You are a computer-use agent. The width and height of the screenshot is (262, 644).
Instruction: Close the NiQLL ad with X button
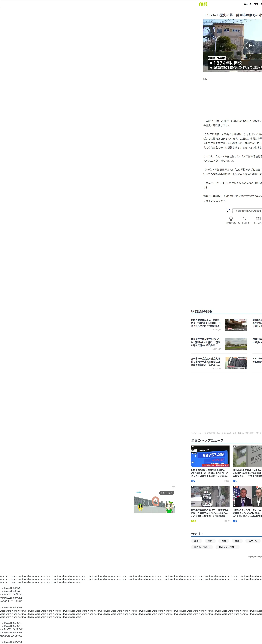(173, 488)
